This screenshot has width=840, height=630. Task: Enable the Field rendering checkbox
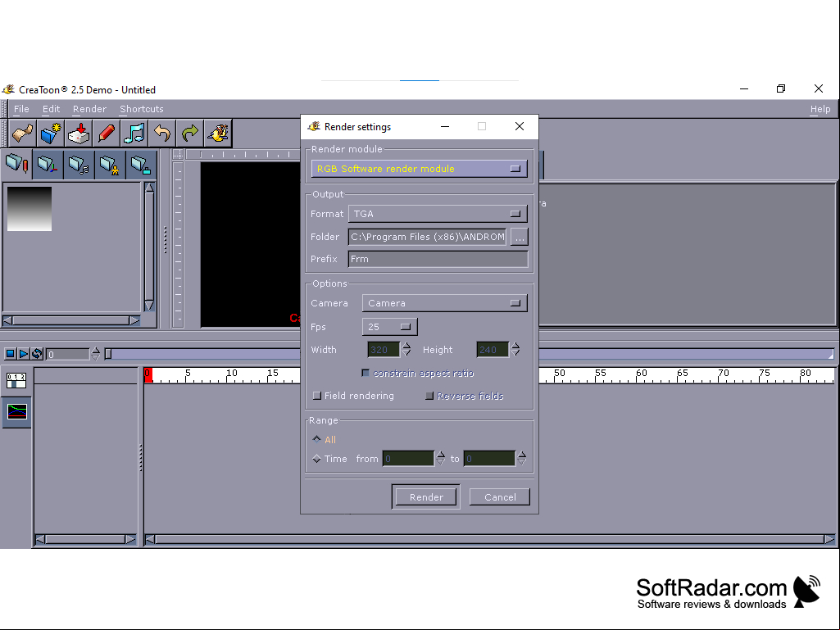click(x=317, y=396)
